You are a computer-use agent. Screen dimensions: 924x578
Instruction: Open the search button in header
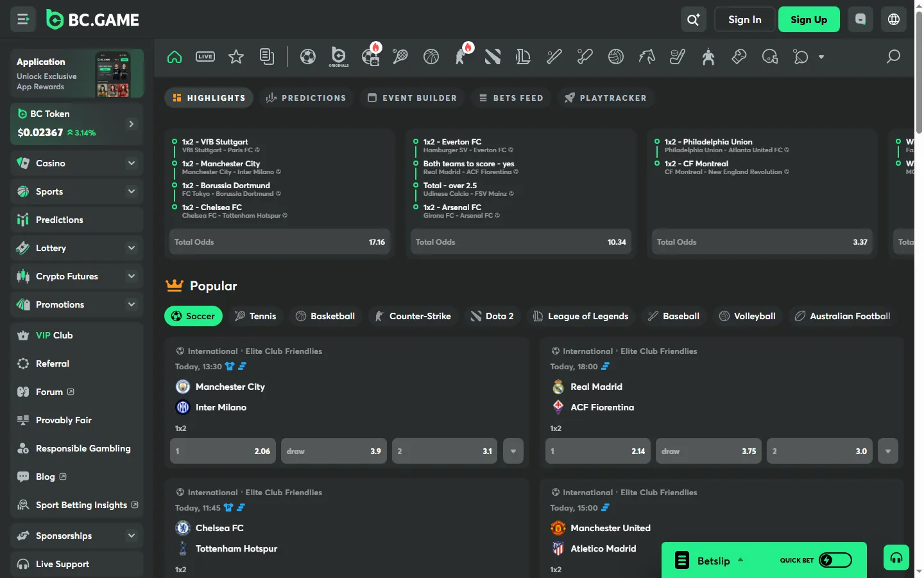[x=694, y=19]
